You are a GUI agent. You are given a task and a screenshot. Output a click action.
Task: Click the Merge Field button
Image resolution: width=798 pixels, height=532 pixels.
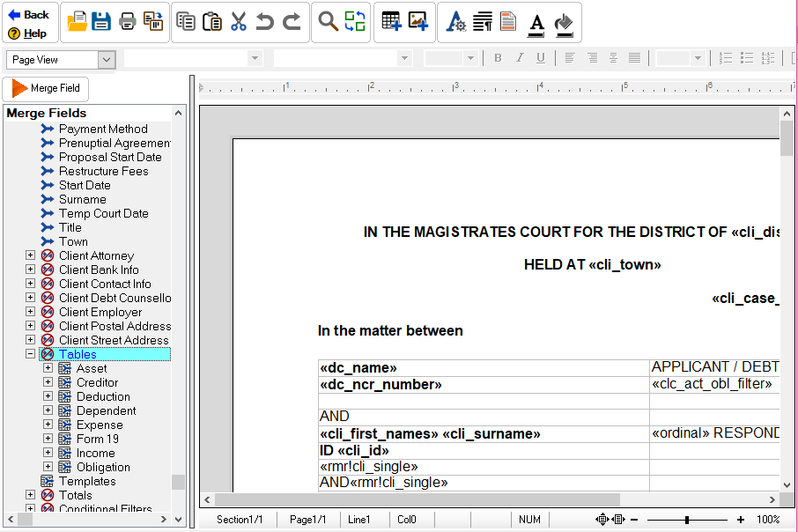pos(45,88)
